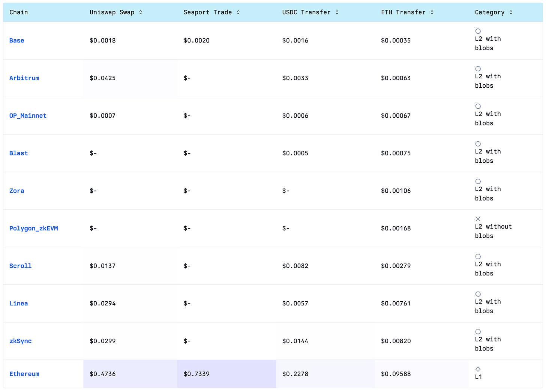Sort by Uniswap Swap column arrows
Image resolution: width=546 pixels, height=392 pixels.
tap(141, 12)
